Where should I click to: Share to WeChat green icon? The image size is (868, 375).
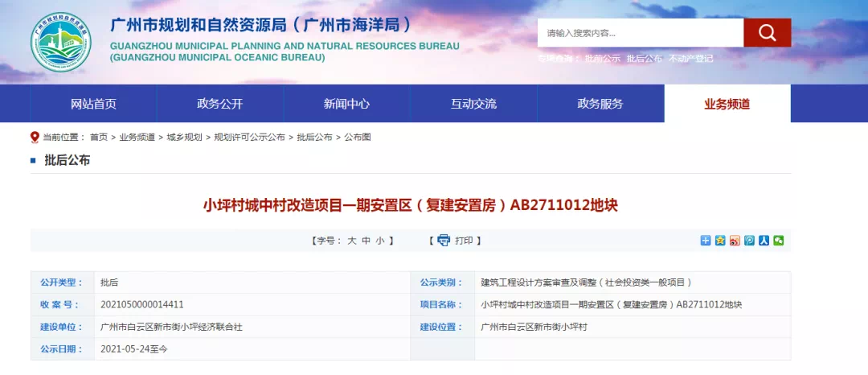click(x=777, y=241)
